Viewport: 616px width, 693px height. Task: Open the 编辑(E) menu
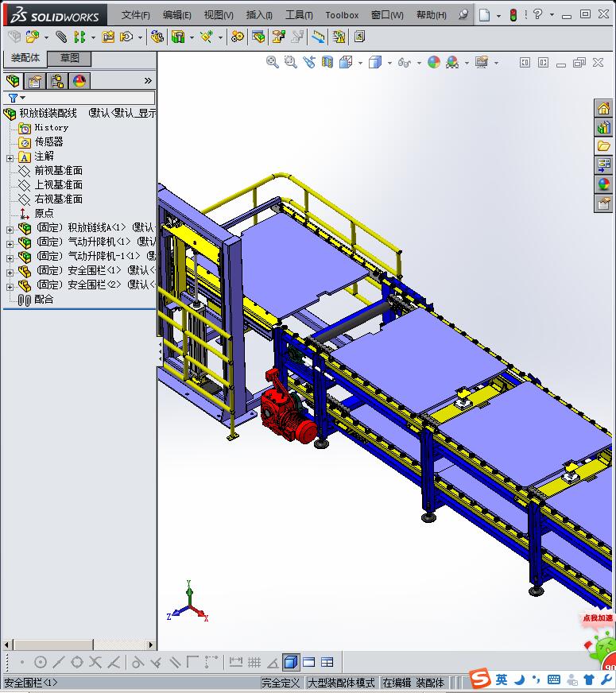point(176,15)
